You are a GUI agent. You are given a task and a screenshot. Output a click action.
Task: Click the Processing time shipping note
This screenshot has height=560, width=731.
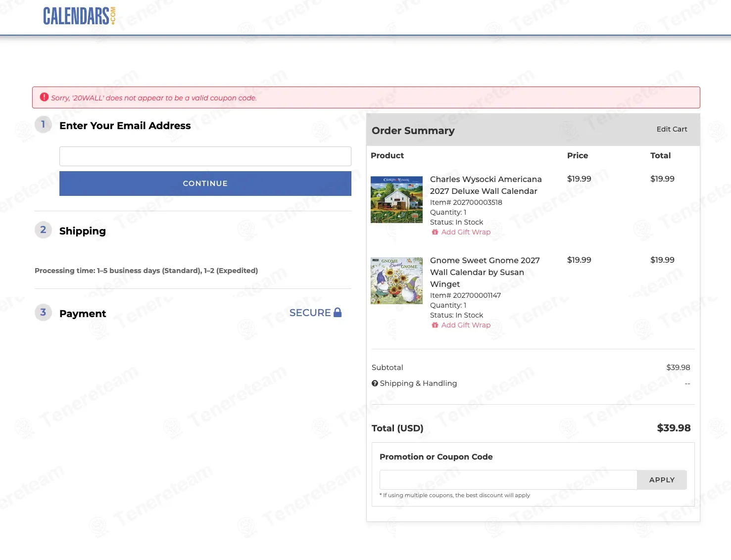tap(146, 271)
